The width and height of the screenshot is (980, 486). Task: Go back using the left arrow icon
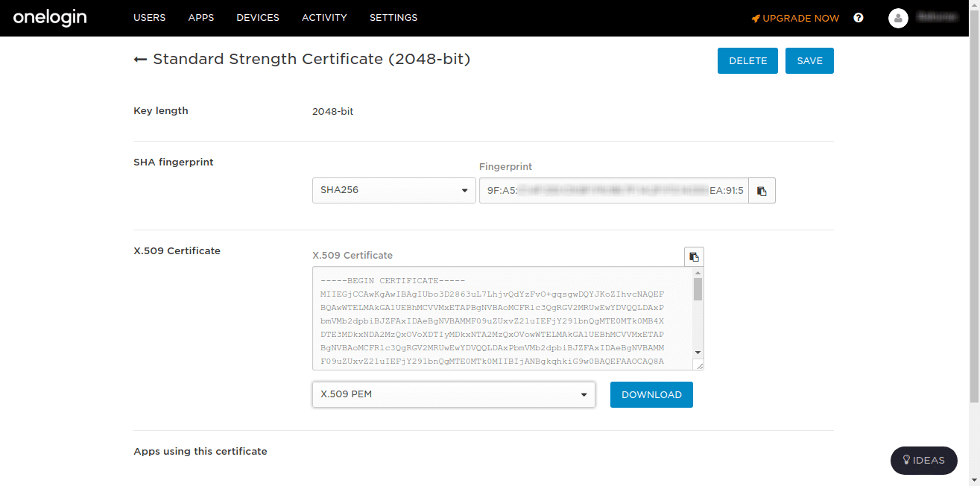coord(140,59)
